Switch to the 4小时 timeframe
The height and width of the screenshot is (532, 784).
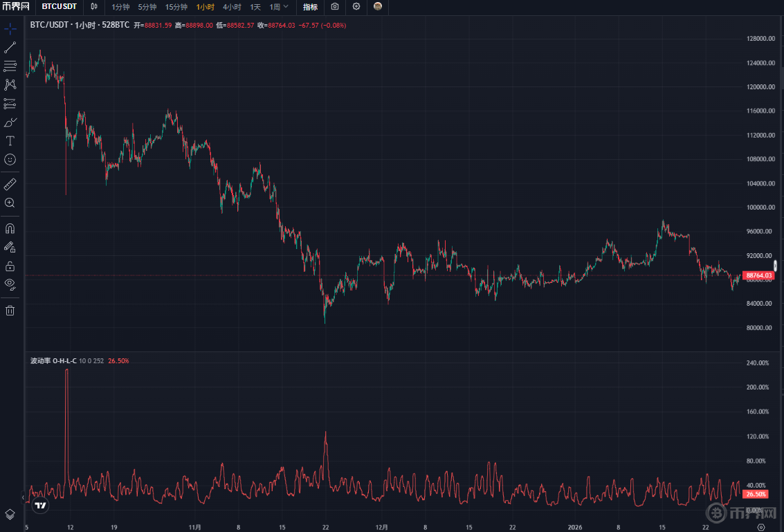tap(232, 7)
